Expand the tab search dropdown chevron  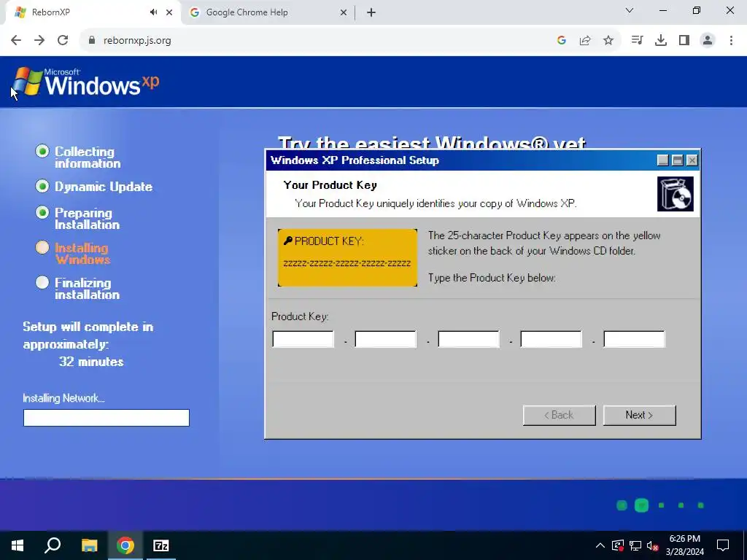pyautogui.click(x=630, y=10)
